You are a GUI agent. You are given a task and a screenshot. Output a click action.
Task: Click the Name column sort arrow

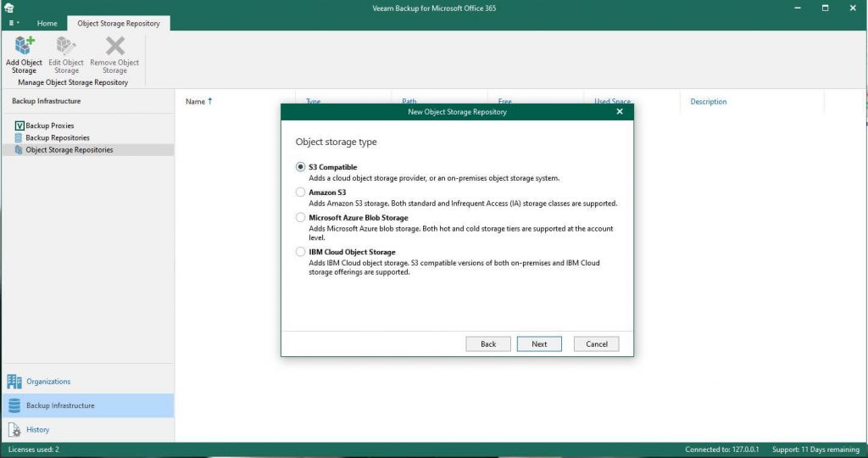tap(210, 101)
